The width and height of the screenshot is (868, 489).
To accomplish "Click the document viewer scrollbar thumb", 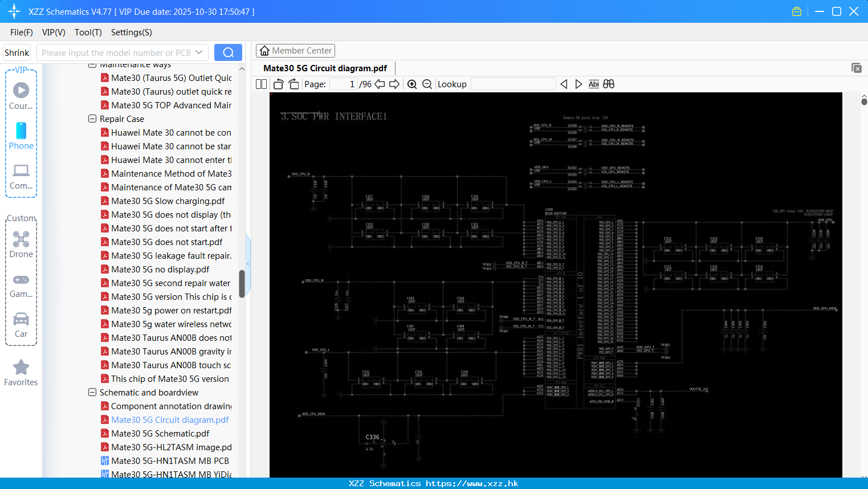I will 864,101.
